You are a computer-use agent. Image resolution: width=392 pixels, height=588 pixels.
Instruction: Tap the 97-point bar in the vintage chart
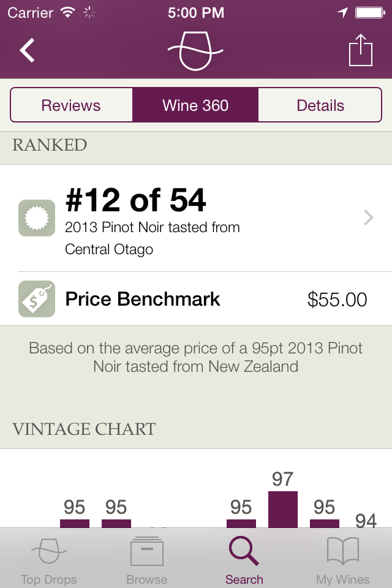click(283, 508)
